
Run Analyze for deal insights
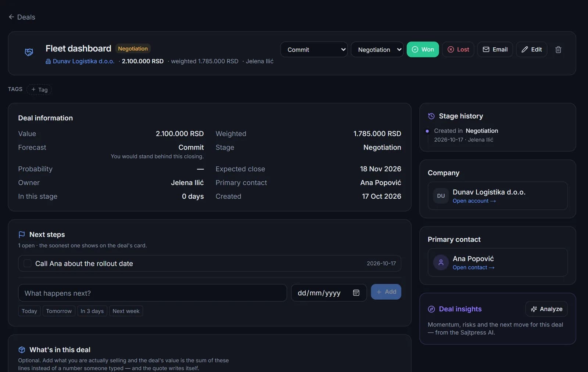pos(546,309)
